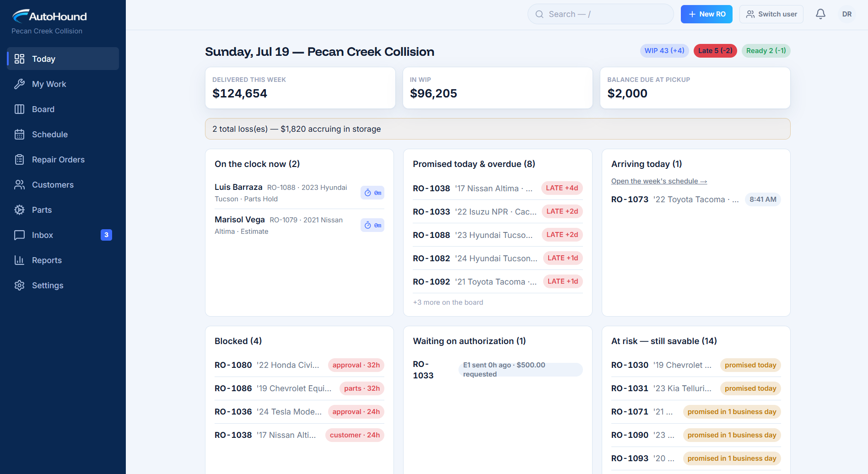Screen dimensions: 868x474
Task: Open the DR user avatar
Action: click(x=847, y=14)
